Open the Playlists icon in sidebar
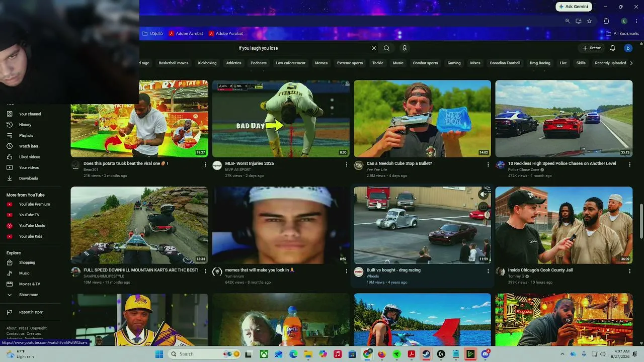This screenshot has width=644, height=362. click(9, 135)
